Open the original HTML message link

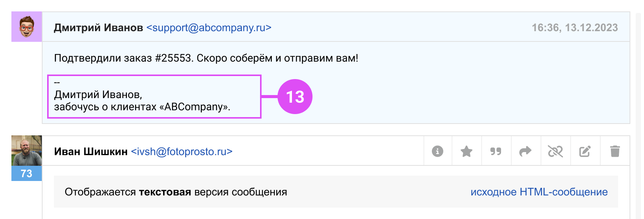pos(539,192)
